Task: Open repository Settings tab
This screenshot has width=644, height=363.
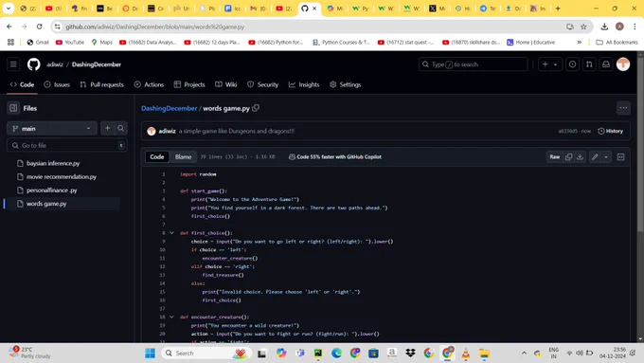Action: (x=346, y=84)
